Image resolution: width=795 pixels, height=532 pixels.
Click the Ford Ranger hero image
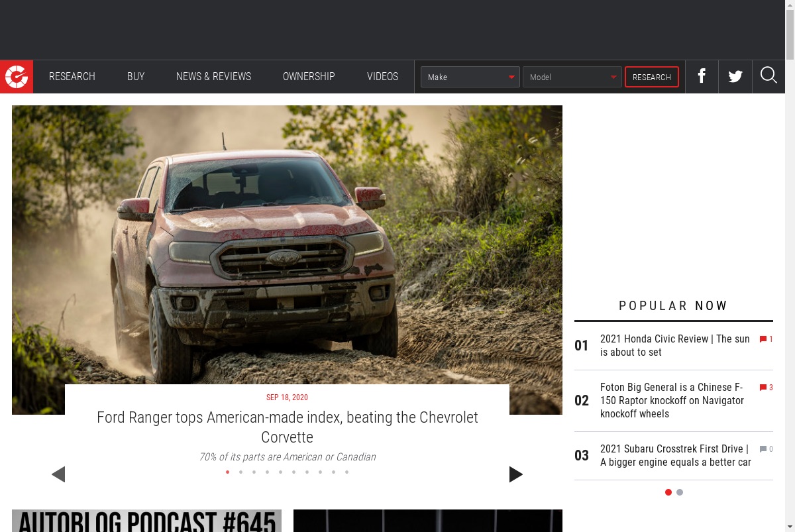point(287,245)
